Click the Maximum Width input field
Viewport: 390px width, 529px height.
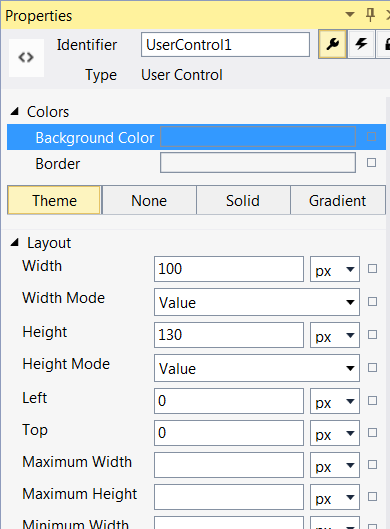229,465
